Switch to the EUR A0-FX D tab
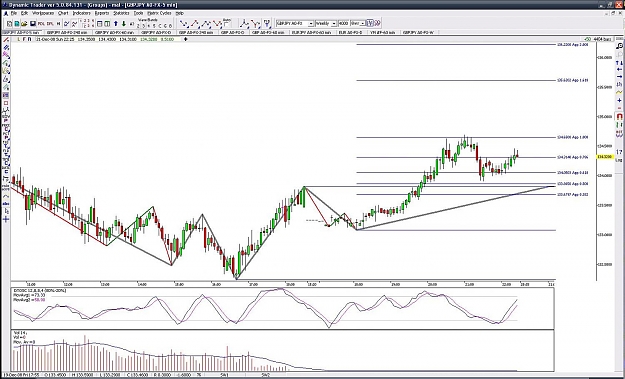 (350, 32)
